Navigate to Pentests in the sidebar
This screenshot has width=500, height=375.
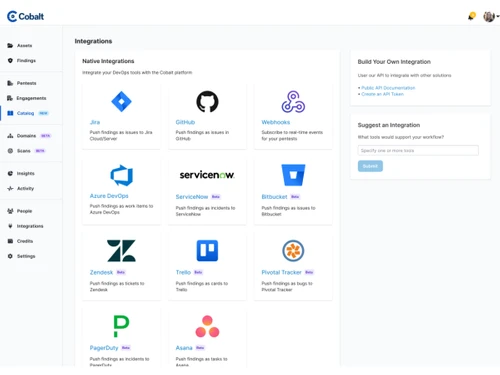click(27, 83)
